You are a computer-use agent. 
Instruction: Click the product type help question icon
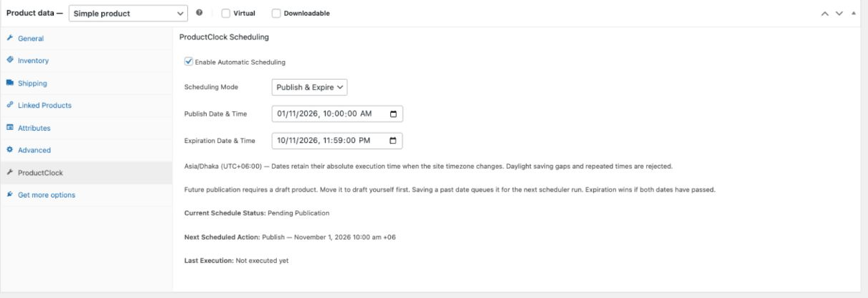click(x=198, y=12)
